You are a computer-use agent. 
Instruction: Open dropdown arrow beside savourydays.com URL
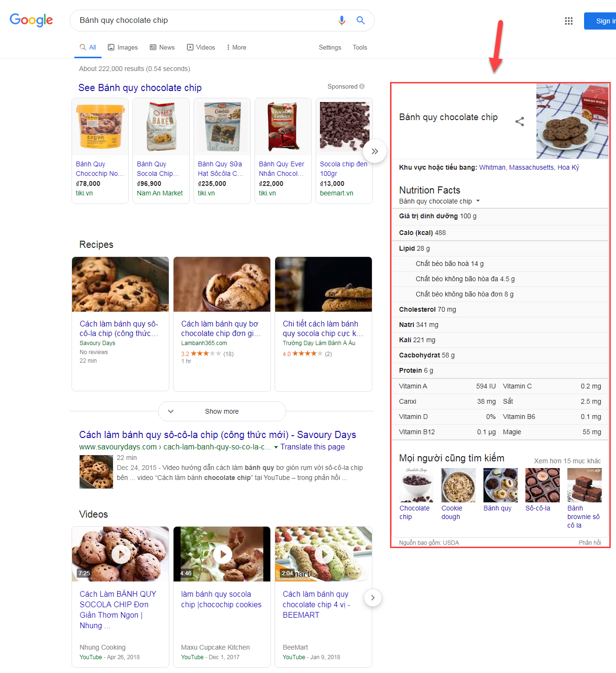point(276,447)
